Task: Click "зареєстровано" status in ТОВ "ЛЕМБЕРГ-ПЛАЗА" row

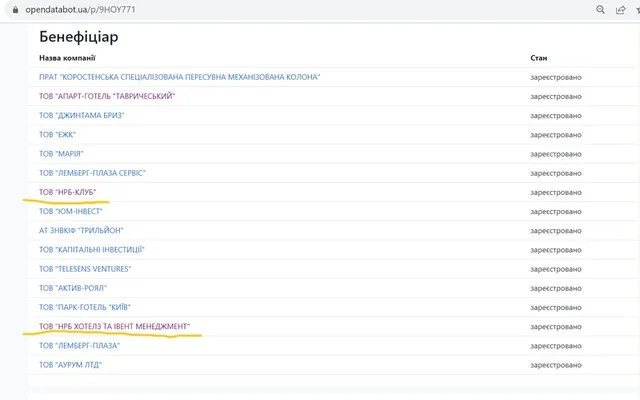Action: pyautogui.click(x=556, y=346)
